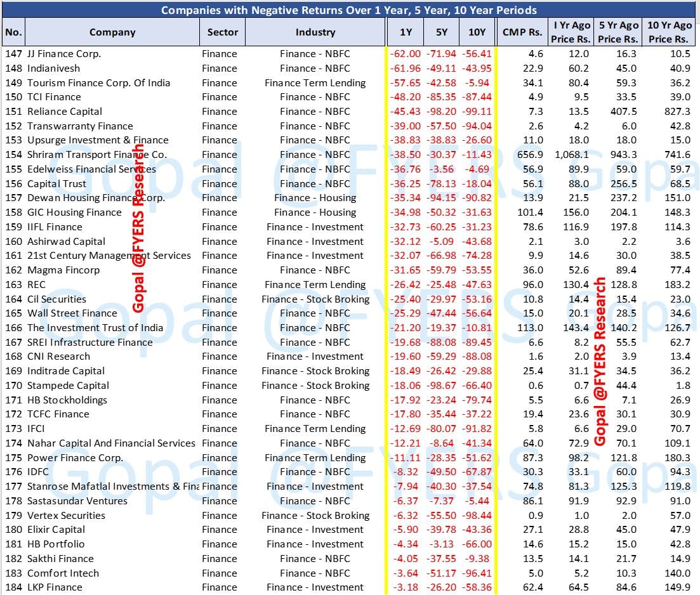
Task: Select Shriram Transport CMP value 656.9
Action: pyautogui.click(x=531, y=155)
